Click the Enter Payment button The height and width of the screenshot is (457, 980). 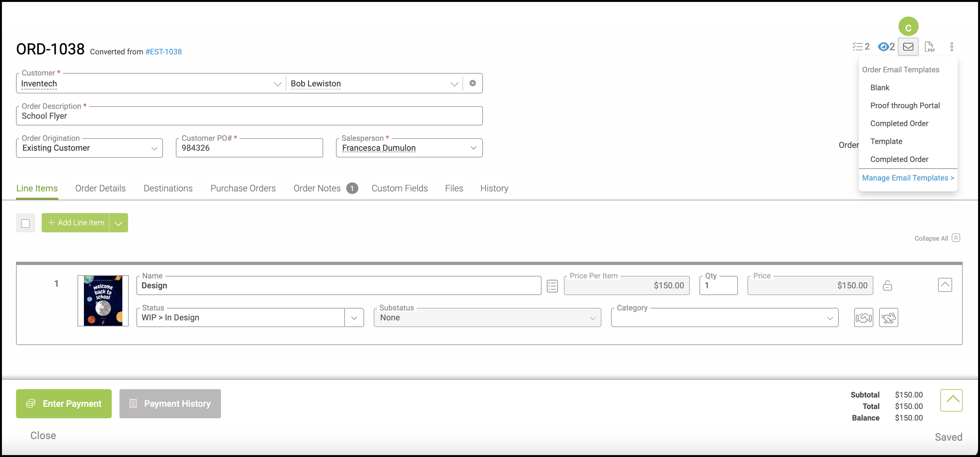(64, 403)
